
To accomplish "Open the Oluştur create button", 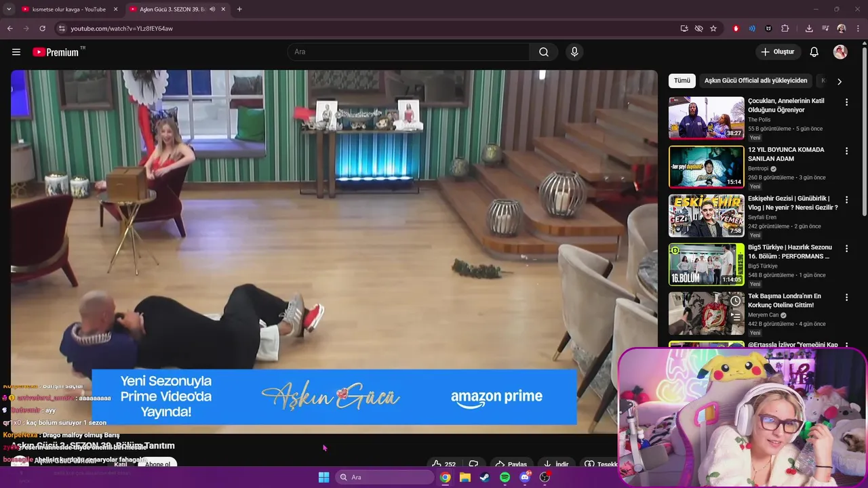I will click(777, 52).
